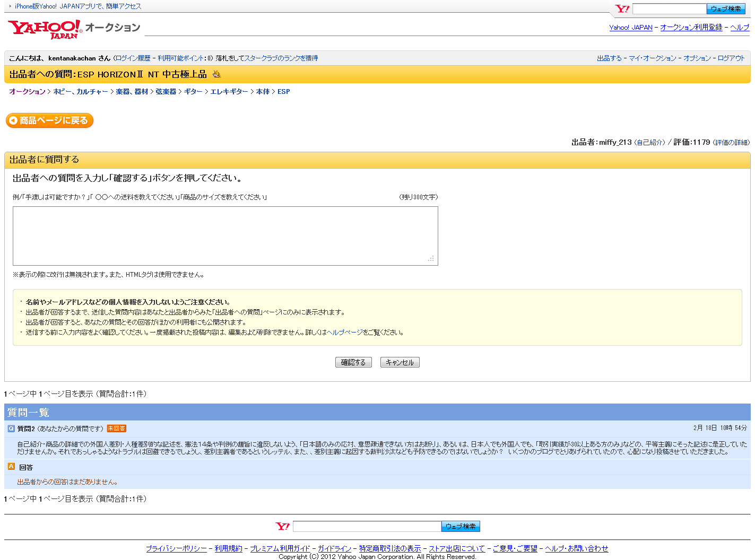Open the ログイン履歴 link

(133, 58)
